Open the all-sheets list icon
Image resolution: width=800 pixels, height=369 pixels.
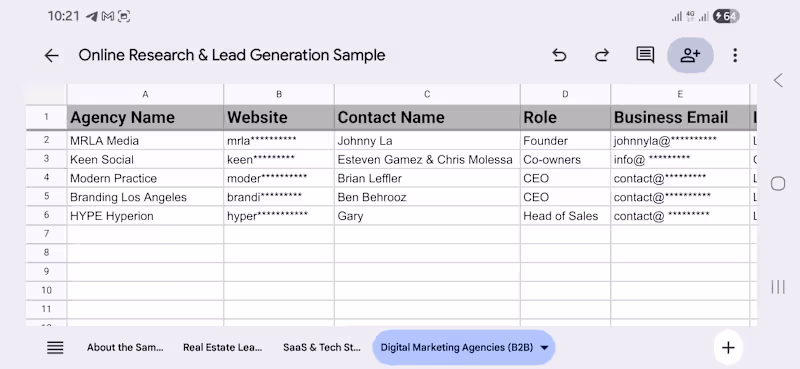point(55,348)
